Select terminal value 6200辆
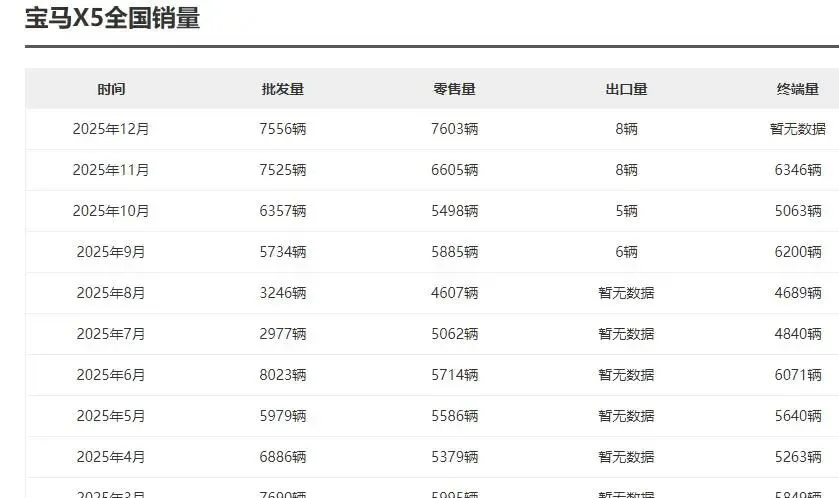 pos(798,252)
